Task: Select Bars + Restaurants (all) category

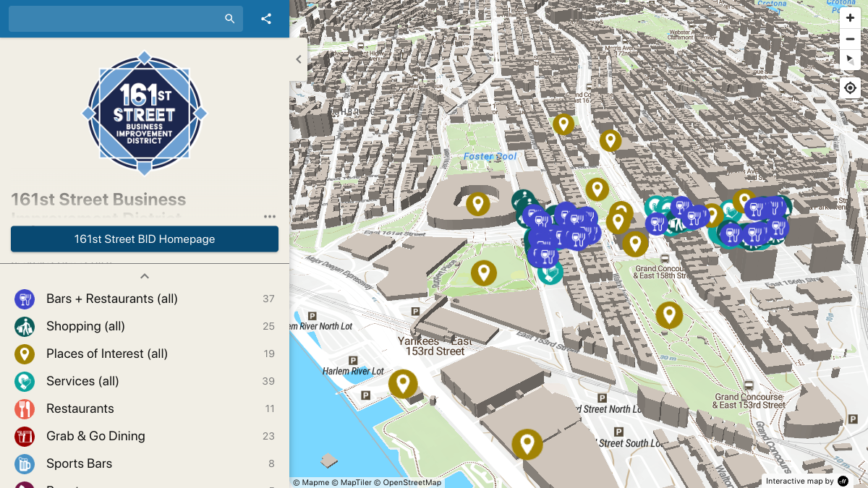Action: [x=145, y=299]
